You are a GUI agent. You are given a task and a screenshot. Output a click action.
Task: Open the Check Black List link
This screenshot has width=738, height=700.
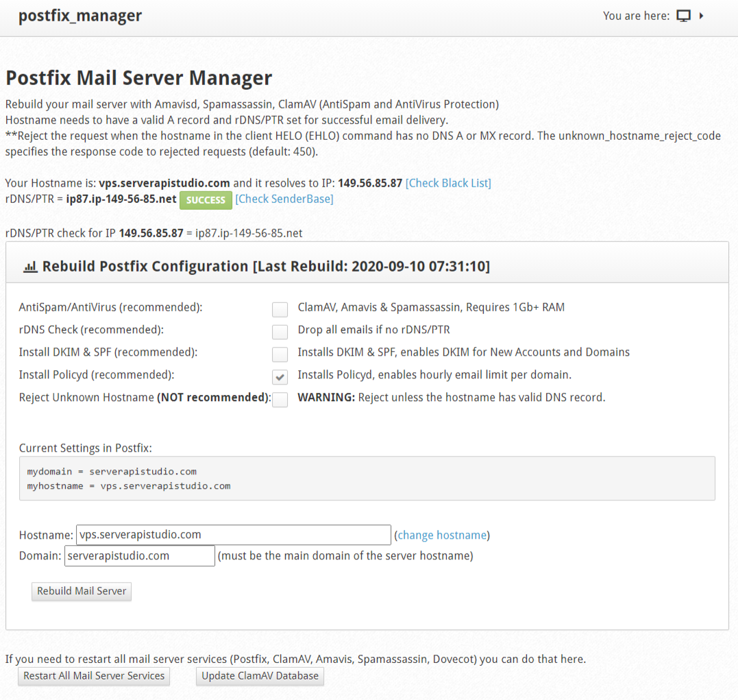pyautogui.click(x=448, y=183)
